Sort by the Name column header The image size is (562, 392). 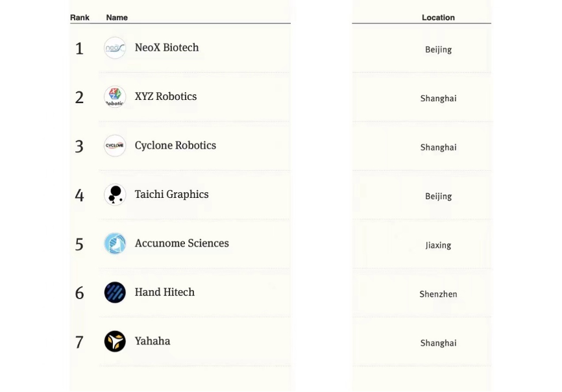point(117,18)
